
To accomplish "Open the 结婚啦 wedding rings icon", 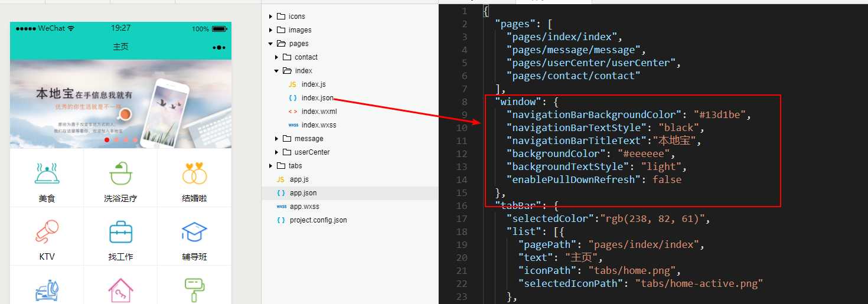I will (194, 173).
